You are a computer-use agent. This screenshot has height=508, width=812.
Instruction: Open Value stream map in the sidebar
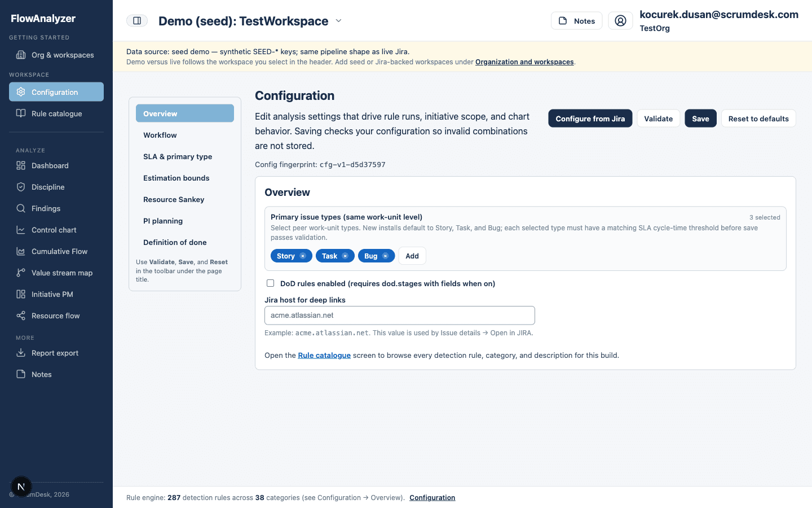point(56,273)
